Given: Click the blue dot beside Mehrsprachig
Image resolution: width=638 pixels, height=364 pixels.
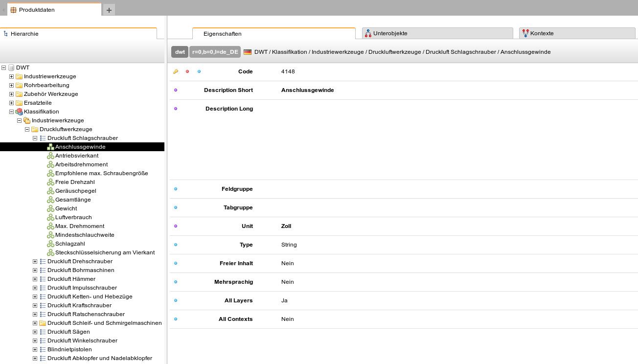Looking at the screenshot, I should click(x=176, y=282).
